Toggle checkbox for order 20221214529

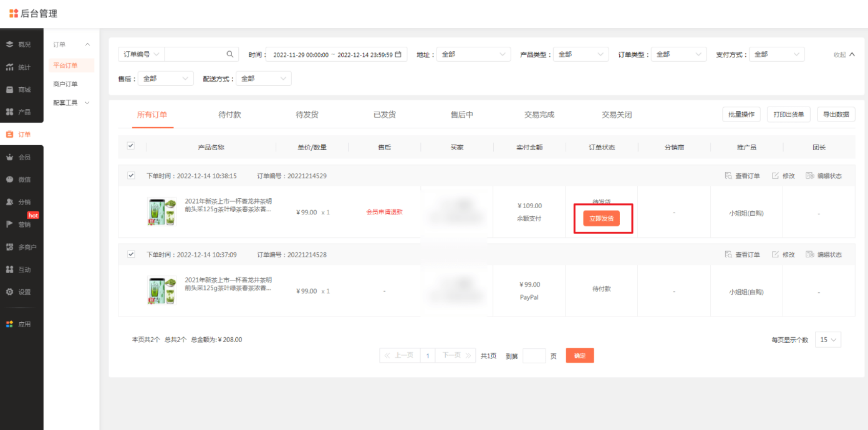click(131, 176)
